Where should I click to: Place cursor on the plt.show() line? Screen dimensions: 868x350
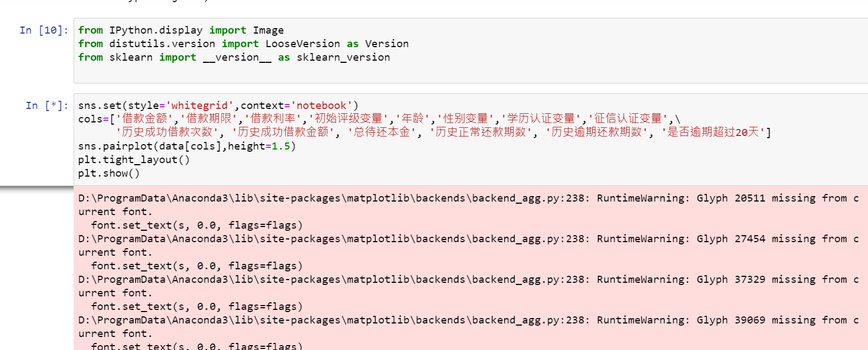[109, 173]
